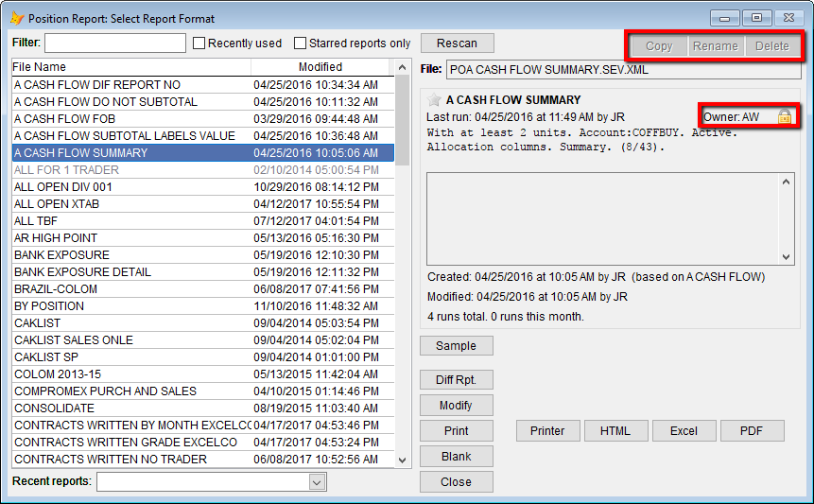
Task: Click the 06/08/2017 07:41:56 PM modified date
Action: click(x=316, y=289)
